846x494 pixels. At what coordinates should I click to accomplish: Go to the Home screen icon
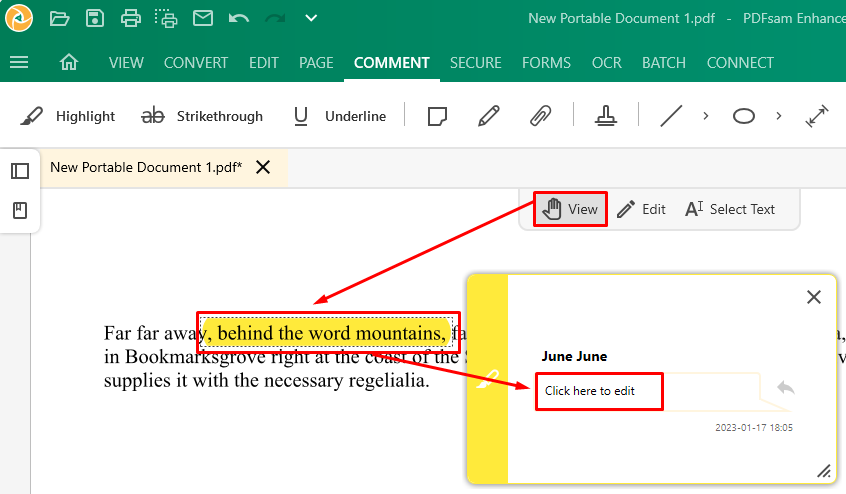point(69,62)
